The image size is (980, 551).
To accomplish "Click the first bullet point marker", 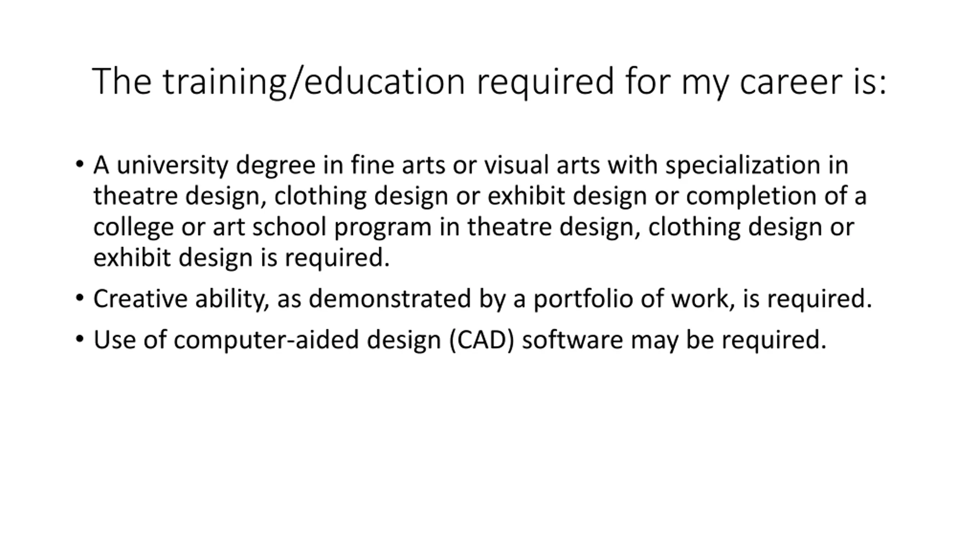I will click(80, 165).
